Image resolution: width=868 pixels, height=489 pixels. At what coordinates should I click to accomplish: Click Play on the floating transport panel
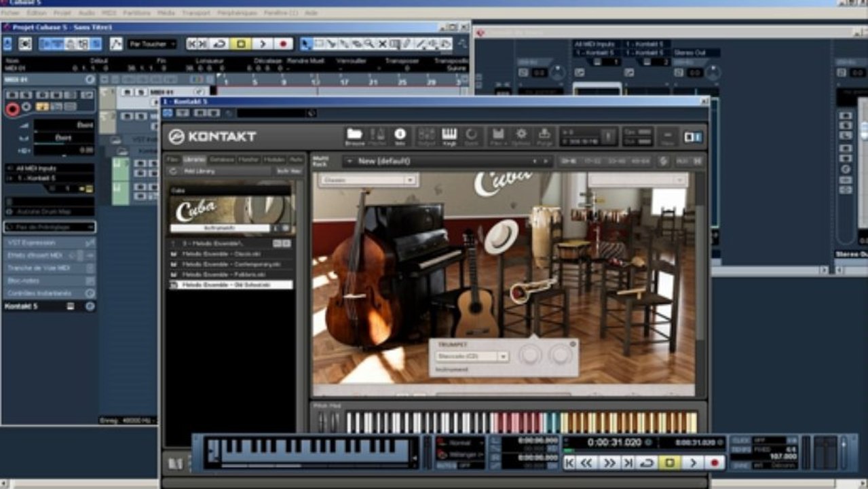click(692, 463)
